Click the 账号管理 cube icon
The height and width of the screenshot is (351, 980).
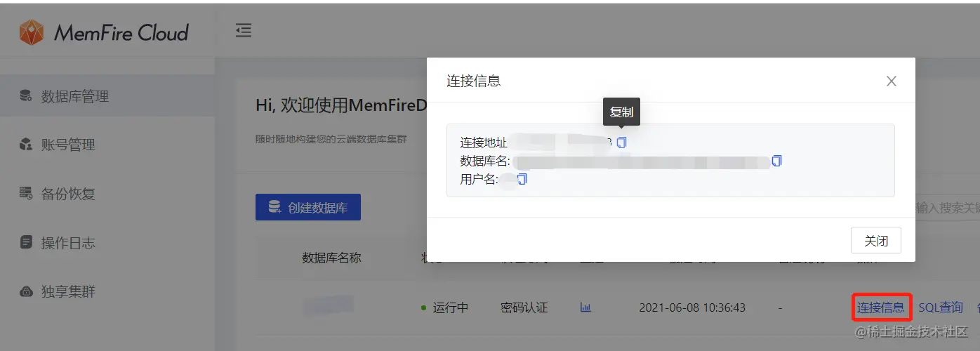(x=26, y=144)
